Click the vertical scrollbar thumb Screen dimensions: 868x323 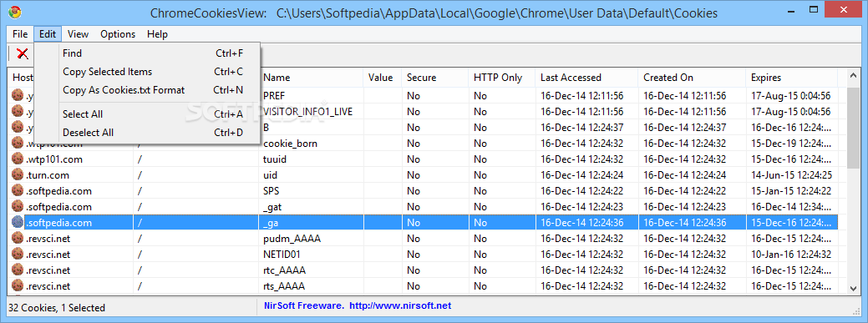point(853,128)
